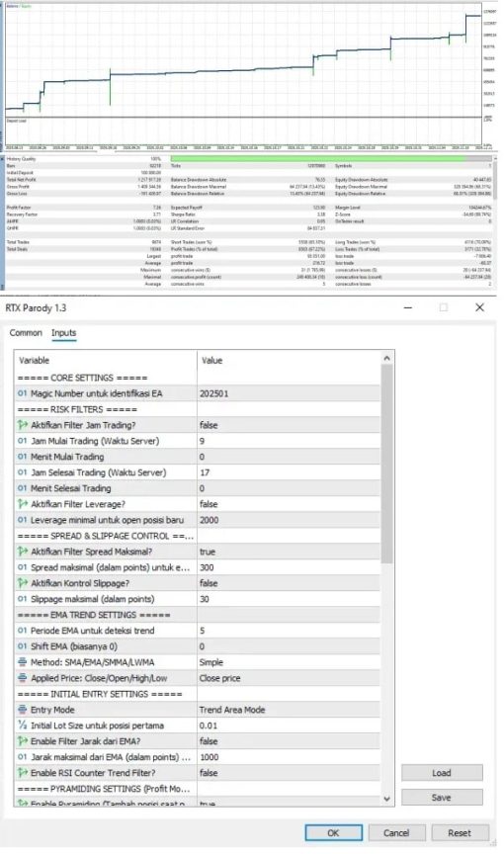This screenshot has width=504, height=854.
Task: Save the current inputs to file
Action: 442,798
